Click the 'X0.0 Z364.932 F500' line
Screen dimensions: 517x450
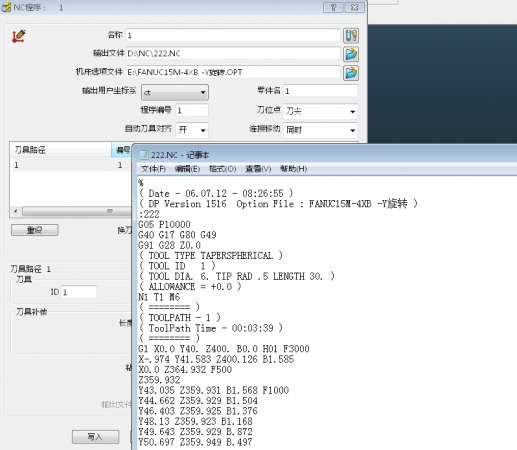tap(185, 370)
